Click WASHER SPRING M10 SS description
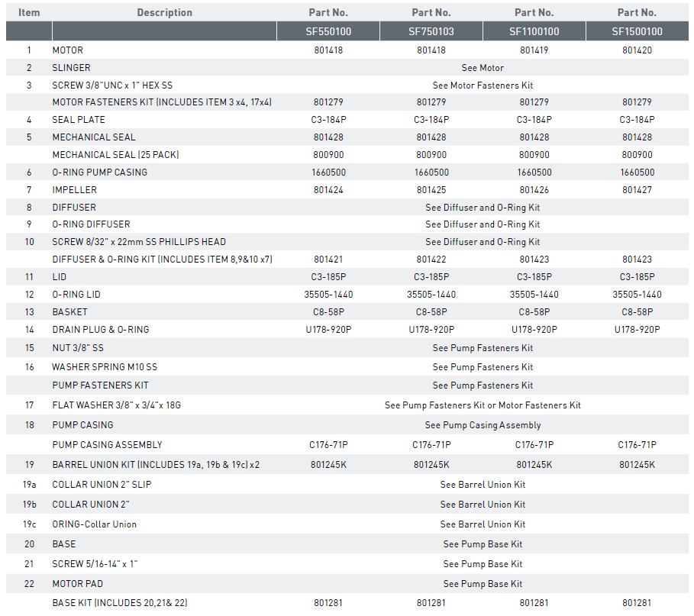 [x=105, y=367]
